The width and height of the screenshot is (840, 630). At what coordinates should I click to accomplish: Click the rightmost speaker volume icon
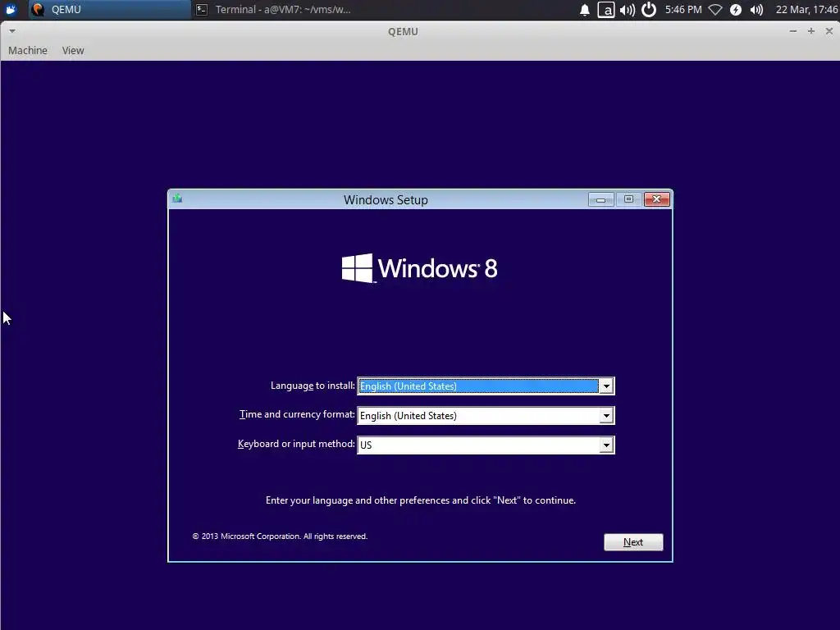[x=756, y=10]
